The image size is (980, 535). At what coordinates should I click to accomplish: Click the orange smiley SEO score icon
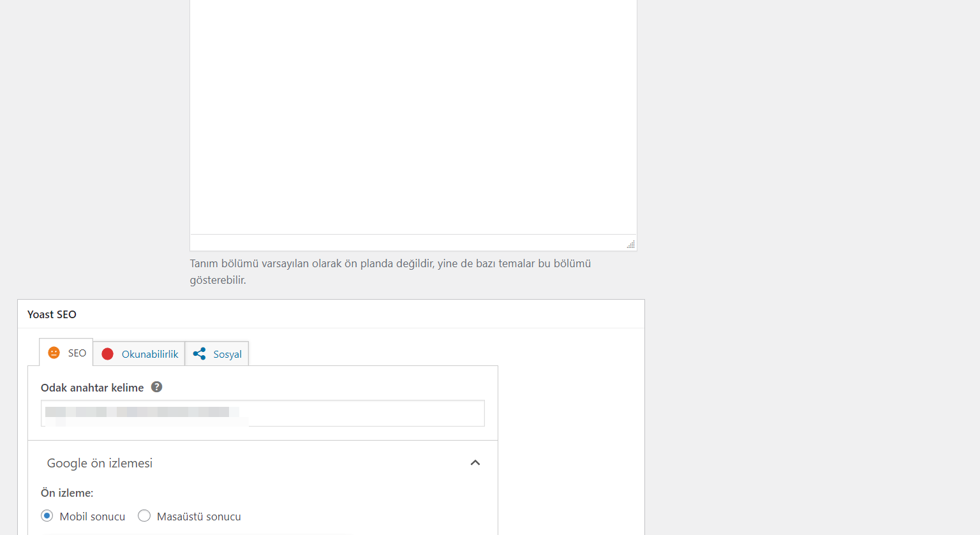54,353
